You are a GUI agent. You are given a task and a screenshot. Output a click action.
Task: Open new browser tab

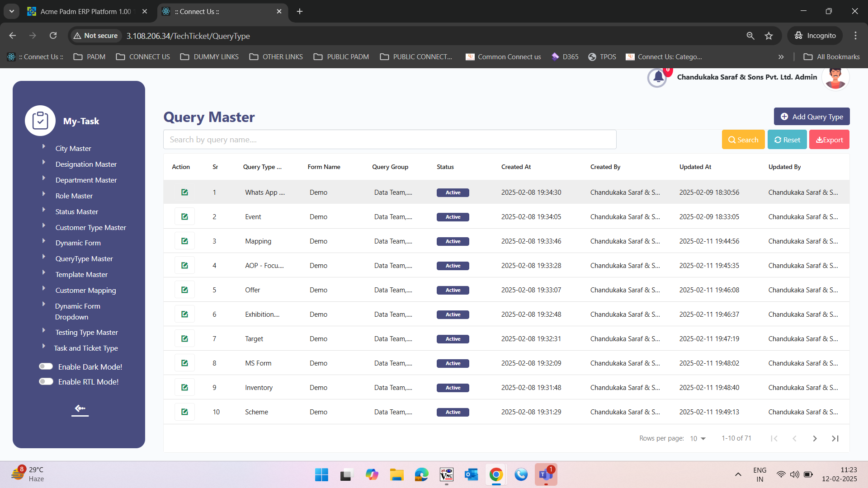tap(300, 11)
